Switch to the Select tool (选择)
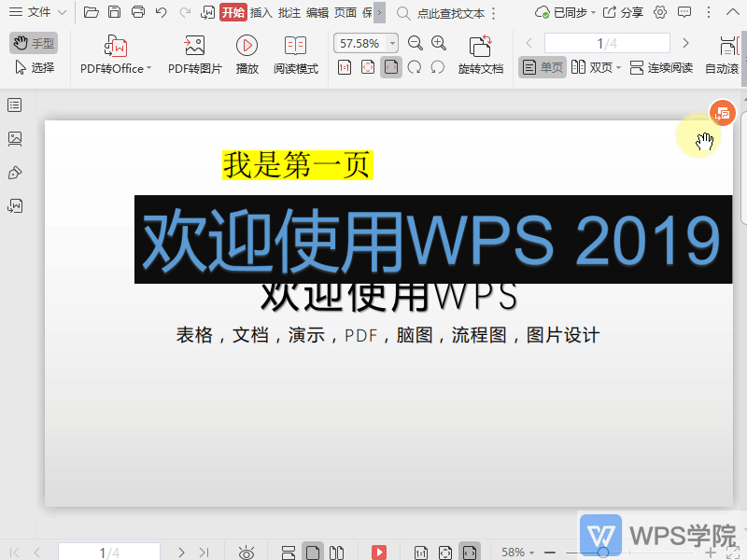This screenshot has height=560, width=747. click(x=35, y=65)
